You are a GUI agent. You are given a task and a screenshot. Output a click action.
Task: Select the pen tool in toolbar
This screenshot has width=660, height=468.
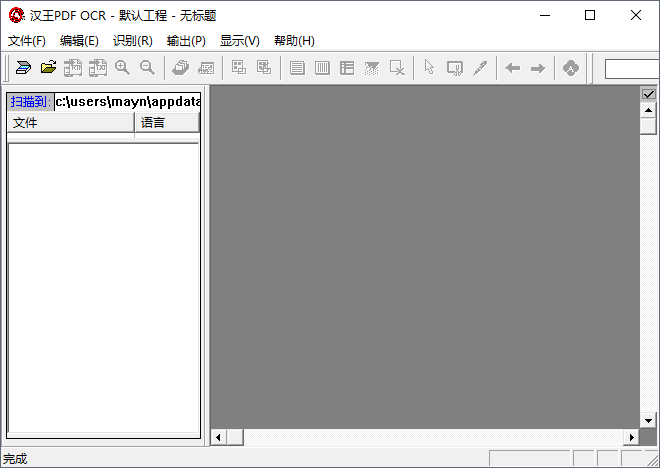480,68
